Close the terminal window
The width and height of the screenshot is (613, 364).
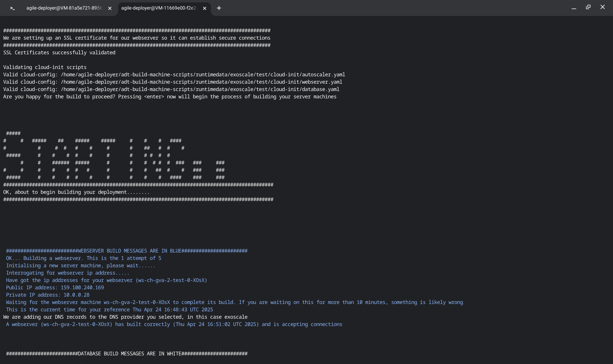(602, 7)
